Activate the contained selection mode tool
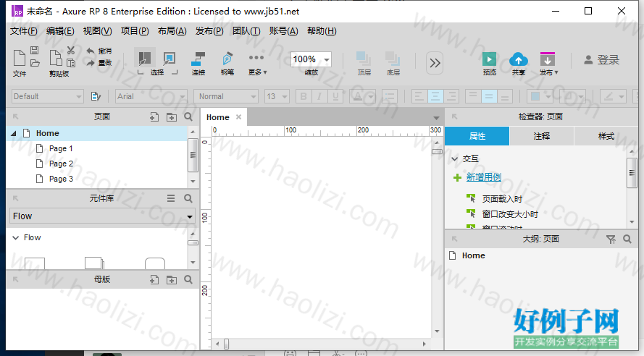 169,58
